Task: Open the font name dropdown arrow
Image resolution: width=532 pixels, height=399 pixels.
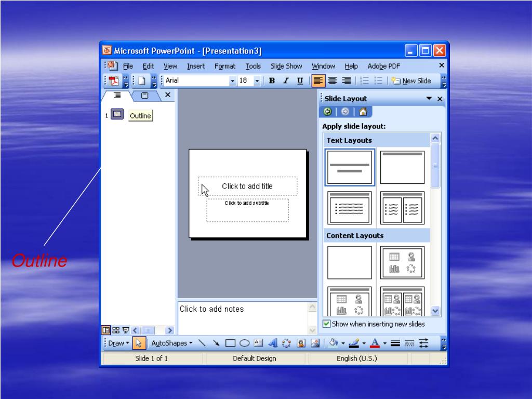Action: point(232,81)
